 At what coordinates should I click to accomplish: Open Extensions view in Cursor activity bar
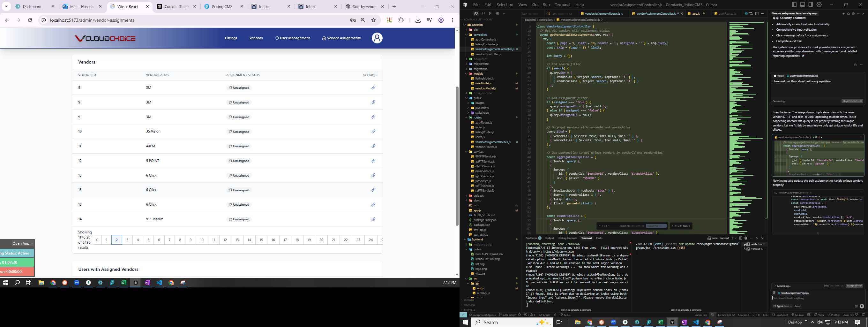497,13
